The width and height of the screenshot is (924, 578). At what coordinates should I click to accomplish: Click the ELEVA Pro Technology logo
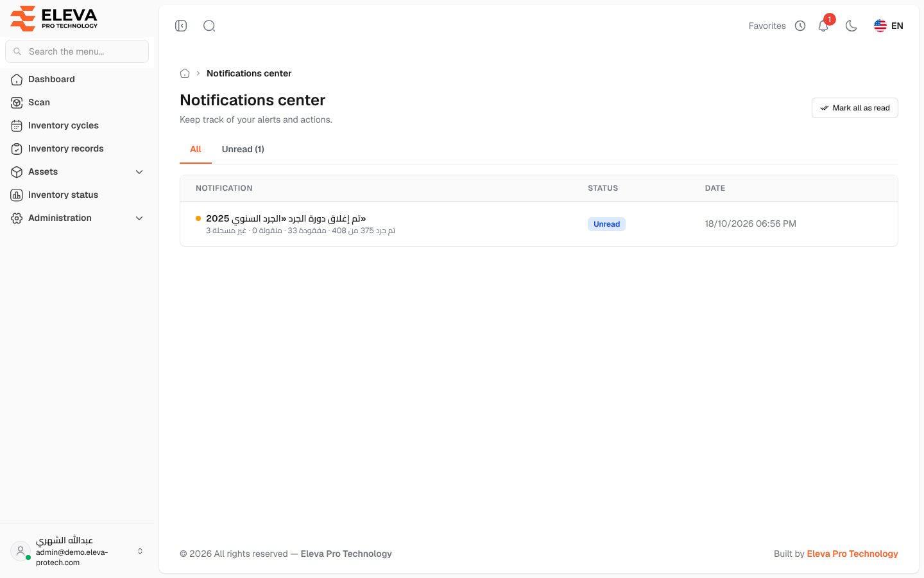click(54, 18)
